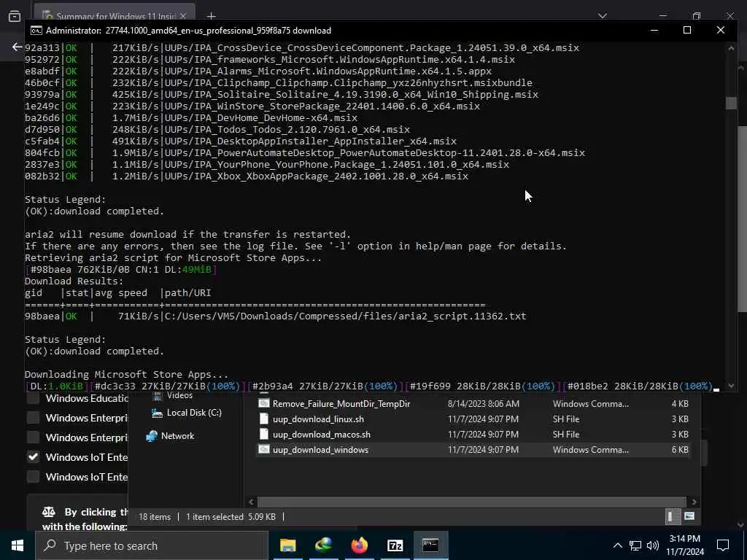Image resolution: width=747 pixels, height=560 pixels.
Task: Open the command prompt title bar icon menu
Action: (36, 31)
